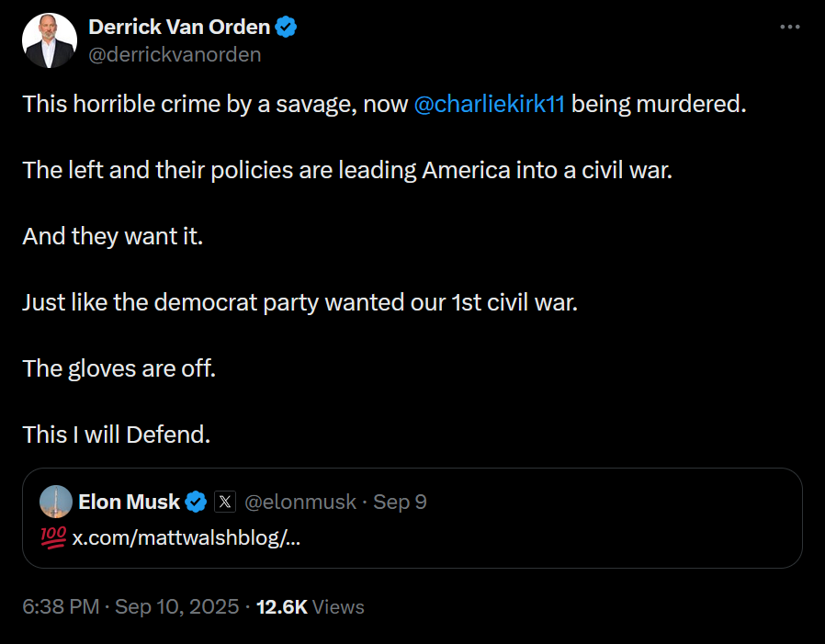Click the "This I will Defend." text
The width and height of the screenshot is (825, 644).
click(117, 435)
